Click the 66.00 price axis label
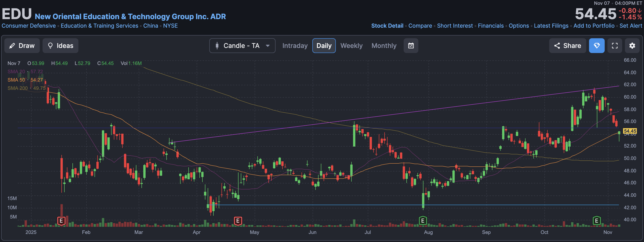The image size is (644, 242). 630,60
